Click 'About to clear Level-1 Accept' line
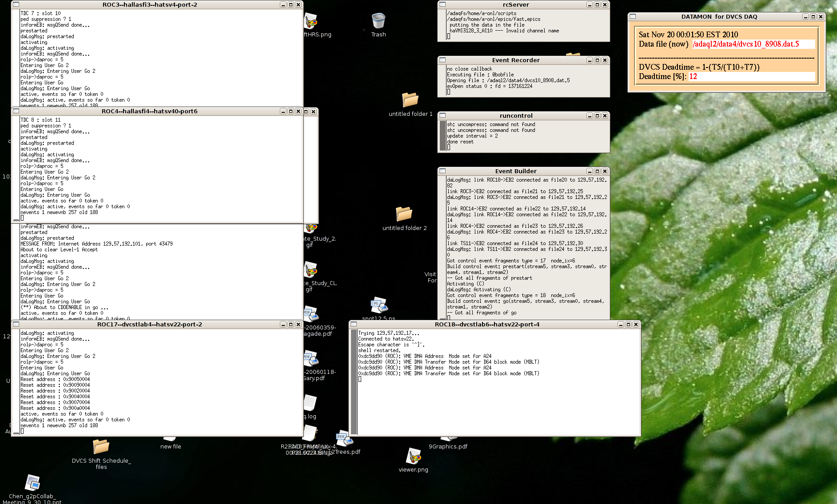Image resolution: width=837 pixels, height=504 pixels. [x=59, y=250]
